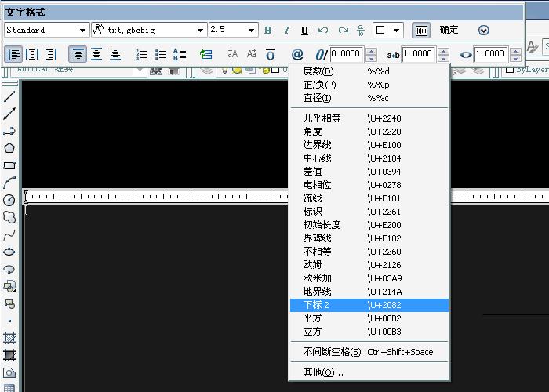Apply bulleted list formatting
This screenshot has height=392, width=549.
pos(161,55)
